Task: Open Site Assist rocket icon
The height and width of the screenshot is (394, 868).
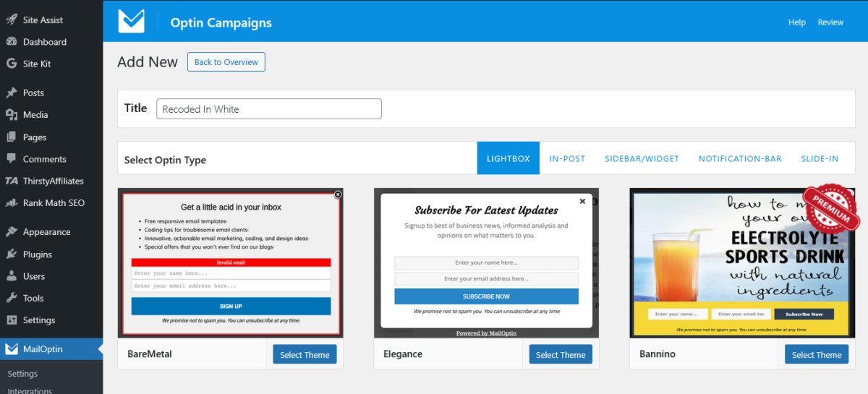Action: [x=11, y=20]
